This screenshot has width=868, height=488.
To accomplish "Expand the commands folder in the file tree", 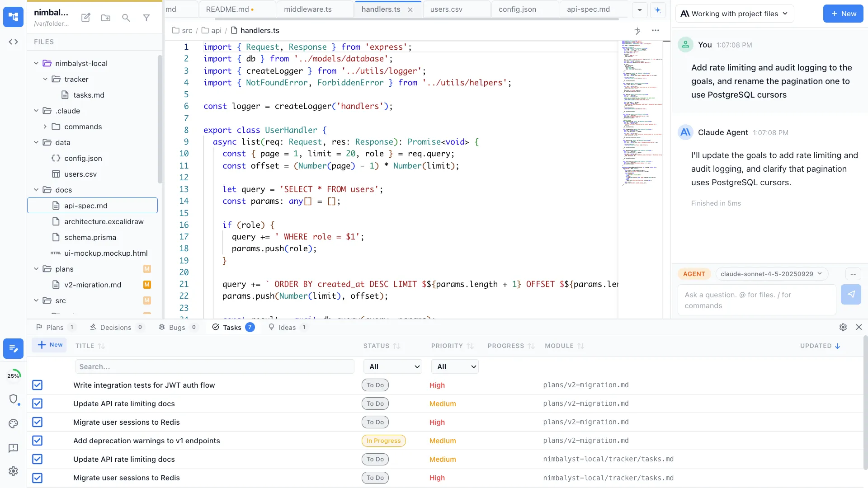I will pos(45,127).
